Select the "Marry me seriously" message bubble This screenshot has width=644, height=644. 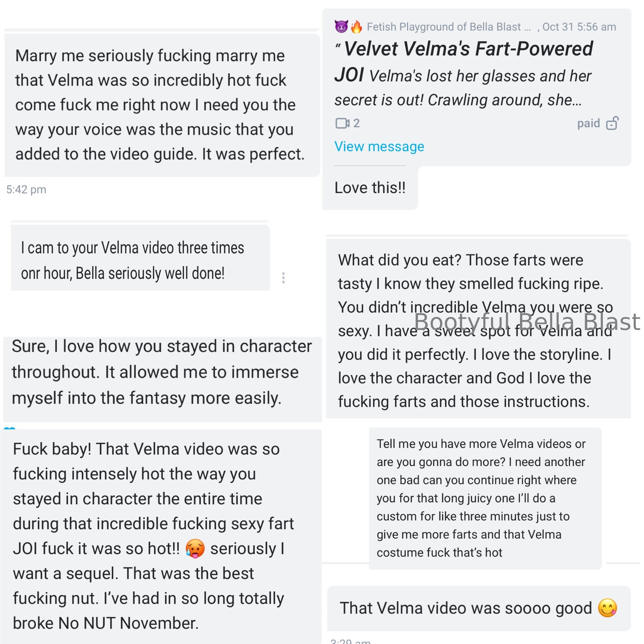[160, 105]
